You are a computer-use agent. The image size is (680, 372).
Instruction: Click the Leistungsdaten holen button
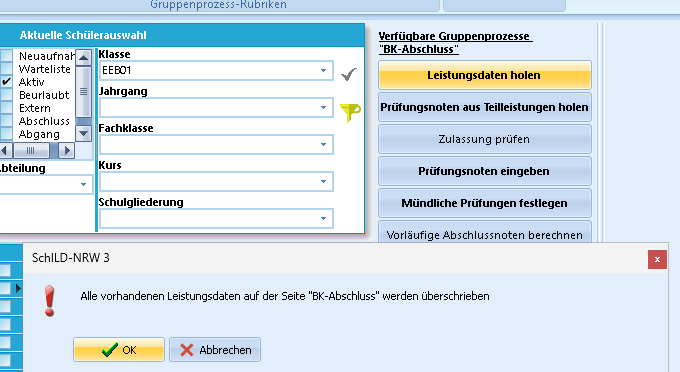(484, 75)
